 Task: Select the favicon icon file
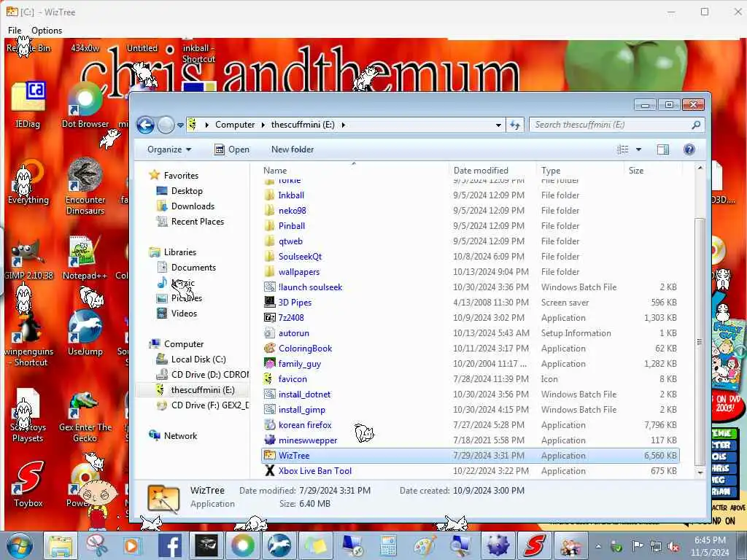(x=293, y=379)
